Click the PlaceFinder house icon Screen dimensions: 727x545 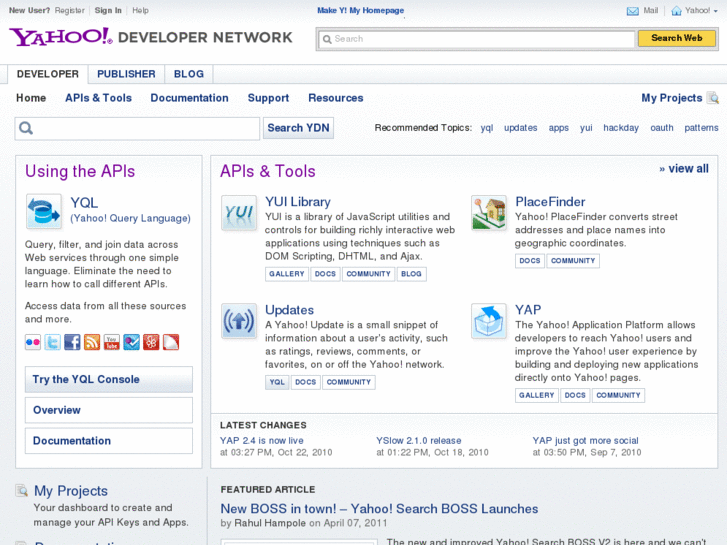click(x=489, y=213)
